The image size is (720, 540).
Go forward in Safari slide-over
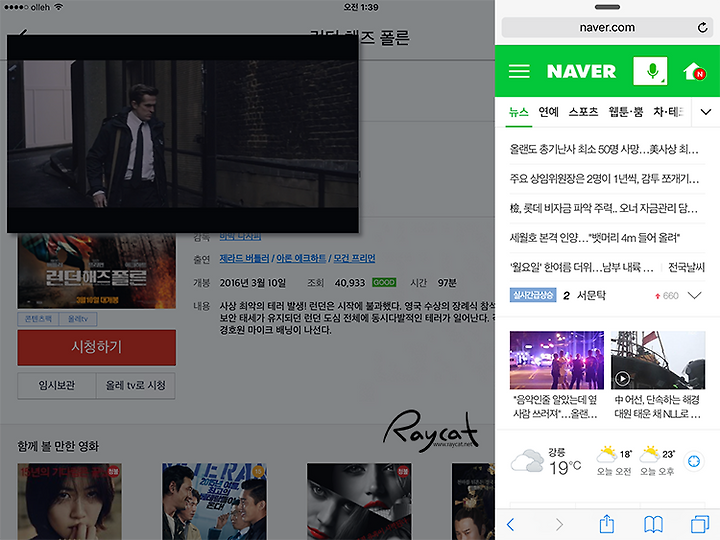click(559, 524)
